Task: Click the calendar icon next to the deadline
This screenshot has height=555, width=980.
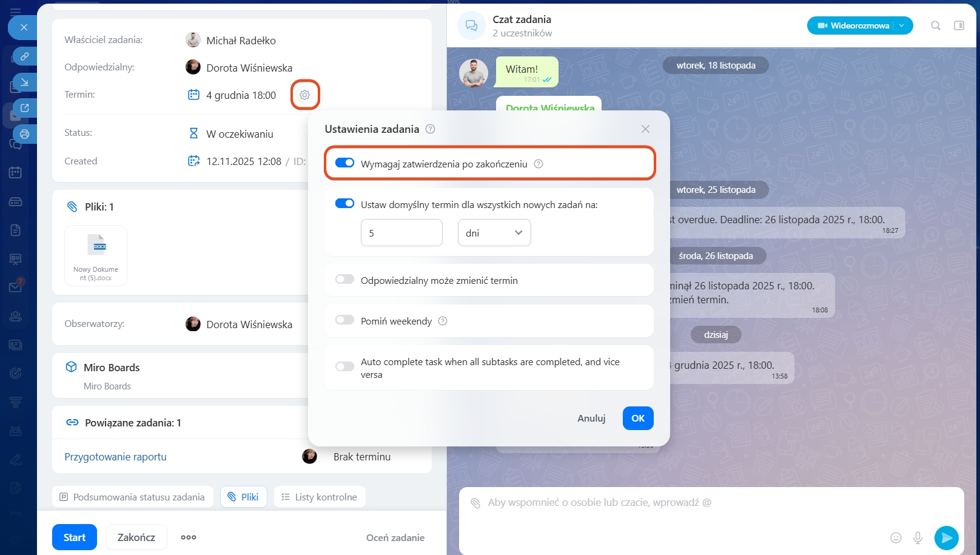Action: tap(193, 95)
